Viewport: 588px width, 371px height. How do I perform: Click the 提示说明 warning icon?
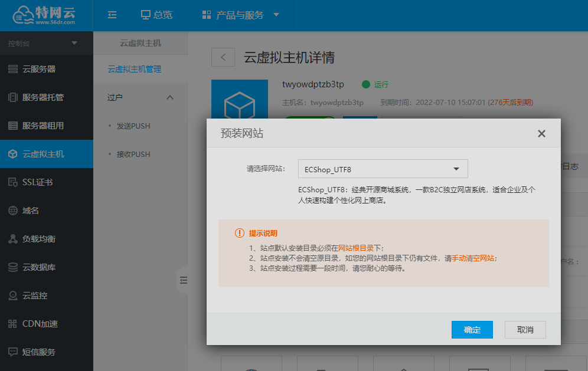pyautogui.click(x=239, y=233)
